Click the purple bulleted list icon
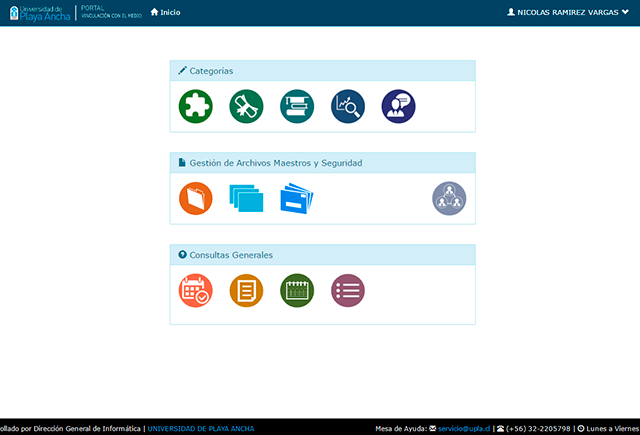Screen dimensions: 640x435 [348, 291]
